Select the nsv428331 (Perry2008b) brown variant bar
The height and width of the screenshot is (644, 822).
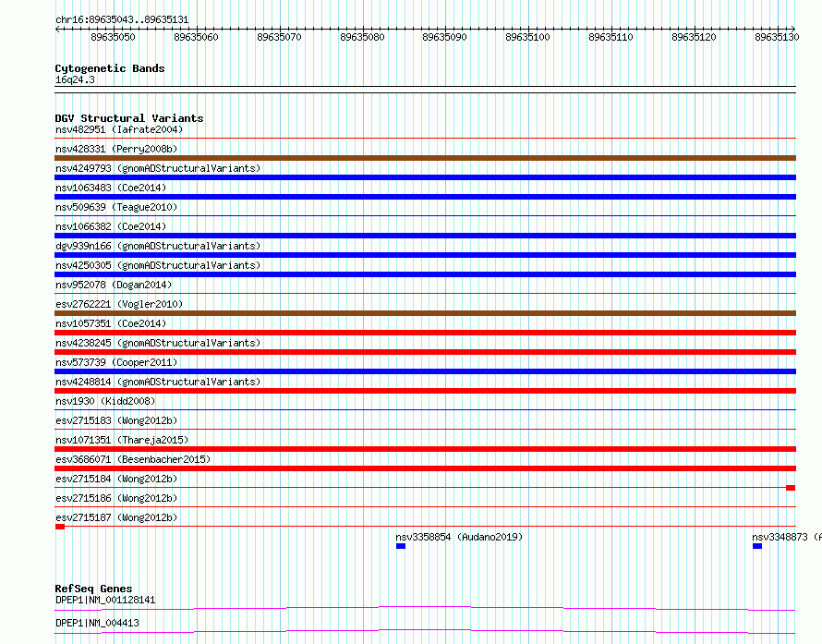click(425, 158)
